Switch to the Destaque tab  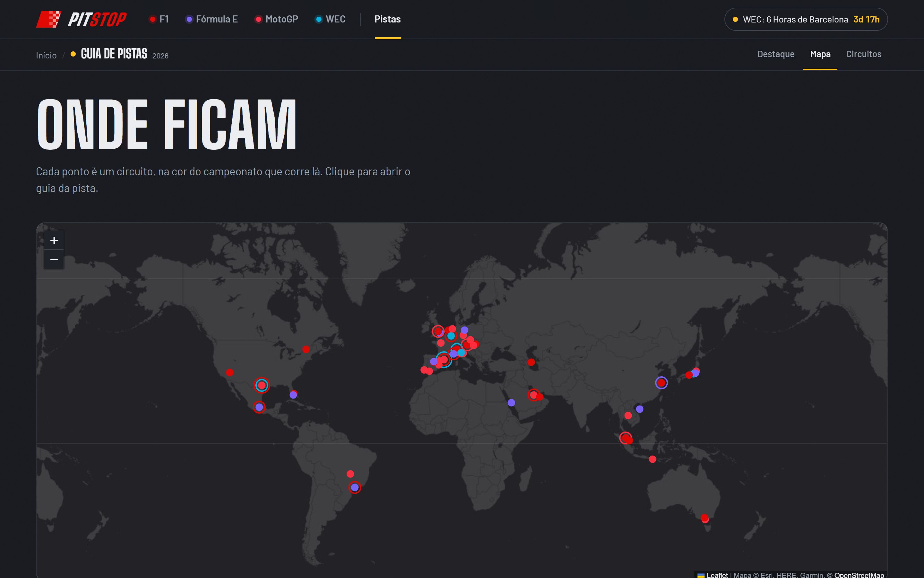(775, 54)
